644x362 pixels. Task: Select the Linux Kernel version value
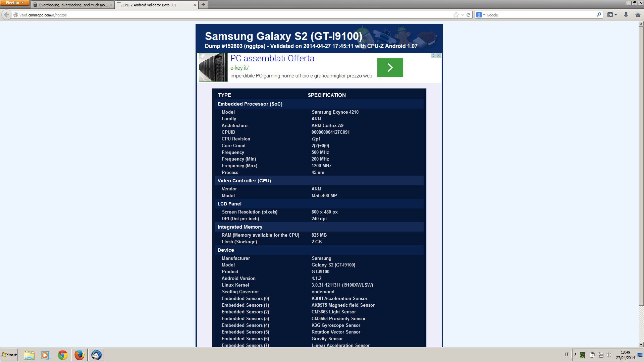coord(342,285)
